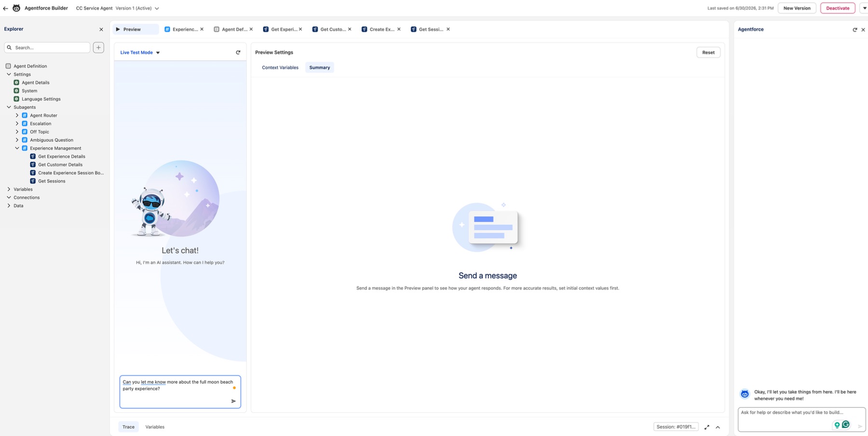Expand the Escalation subagent

(17, 123)
